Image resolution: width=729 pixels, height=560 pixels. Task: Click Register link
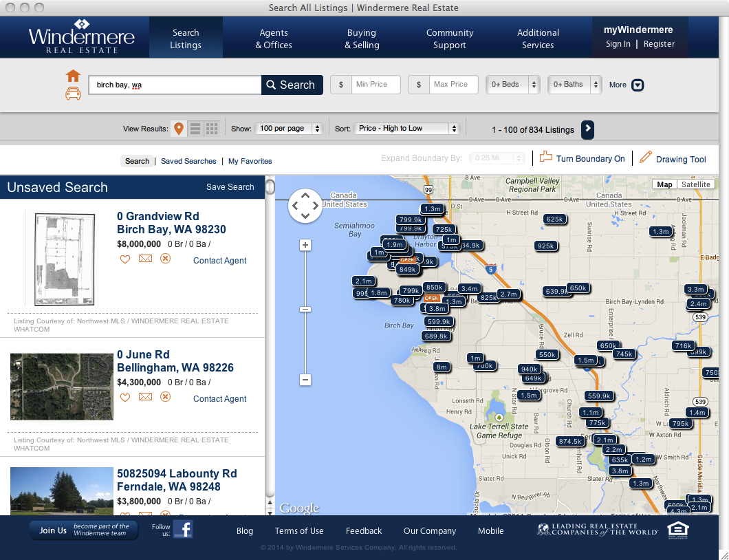(659, 44)
